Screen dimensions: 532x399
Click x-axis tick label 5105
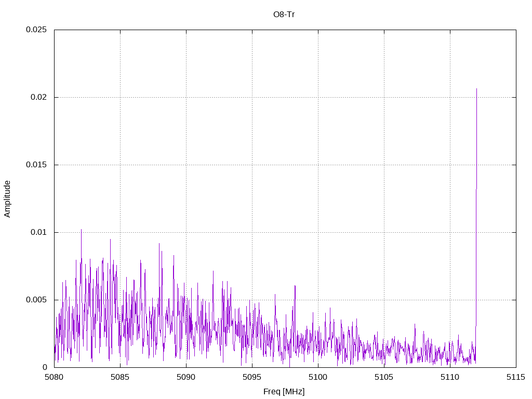click(384, 377)
